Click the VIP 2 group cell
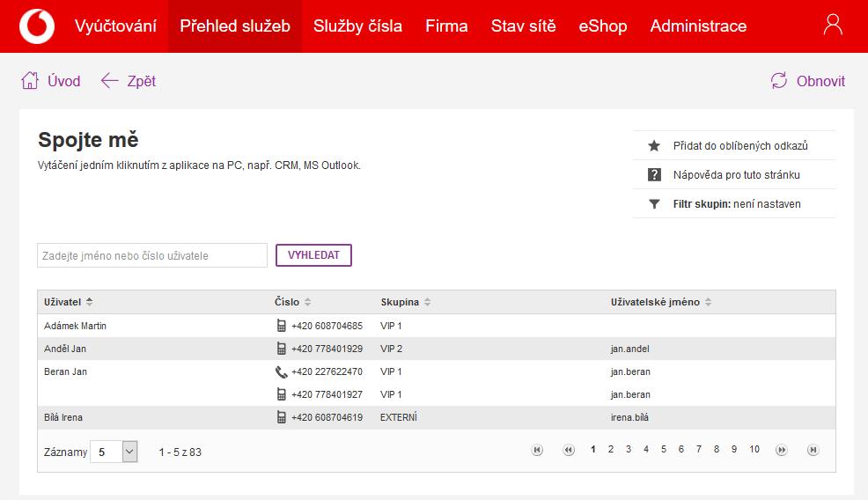This screenshot has height=500, width=868. tap(392, 349)
